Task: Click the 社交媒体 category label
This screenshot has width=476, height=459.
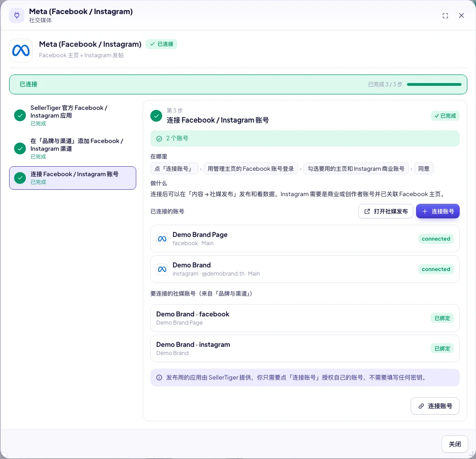Action: (x=40, y=20)
